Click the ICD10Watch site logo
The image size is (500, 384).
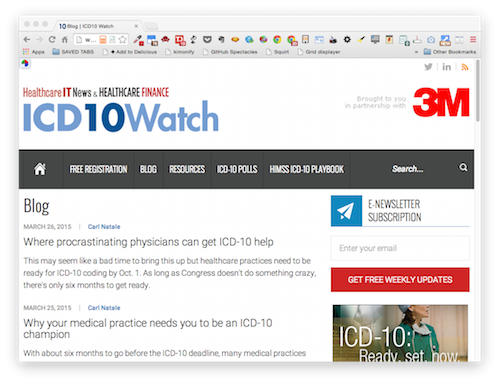click(x=121, y=117)
